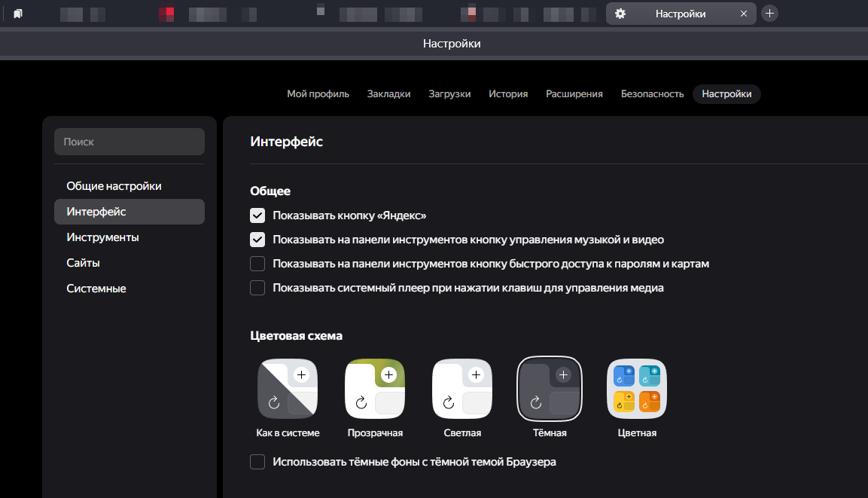Viewport: 868px width, 498px height.
Task: Choose the Тёмная color scheme
Action: 550,389
